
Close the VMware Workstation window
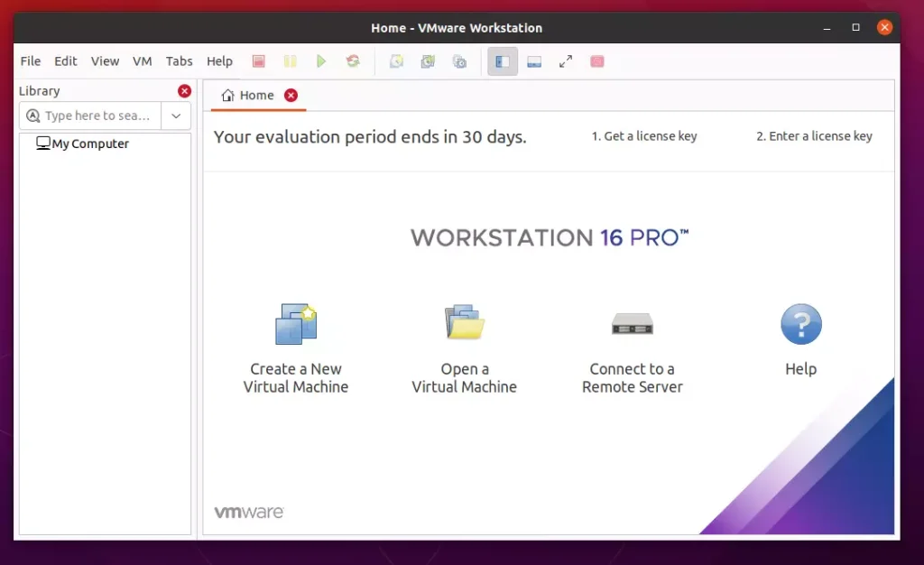(x=884, y=27)
